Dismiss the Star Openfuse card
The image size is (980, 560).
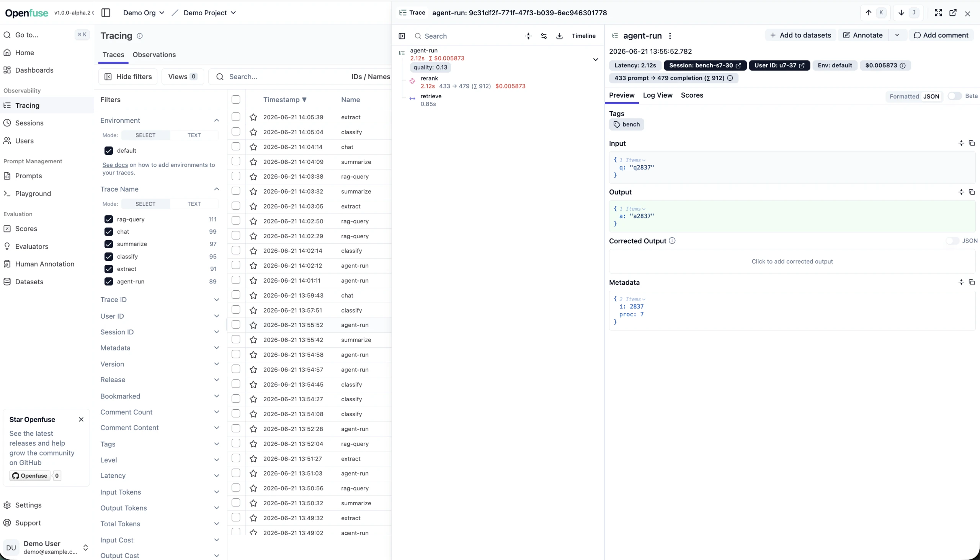coord(81,420)
